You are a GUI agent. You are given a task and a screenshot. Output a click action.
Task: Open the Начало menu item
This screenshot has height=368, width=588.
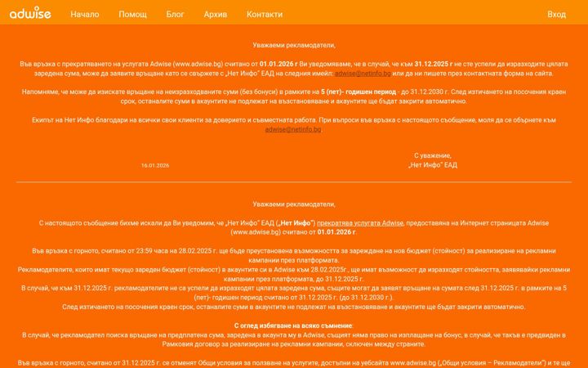(85, 14)
